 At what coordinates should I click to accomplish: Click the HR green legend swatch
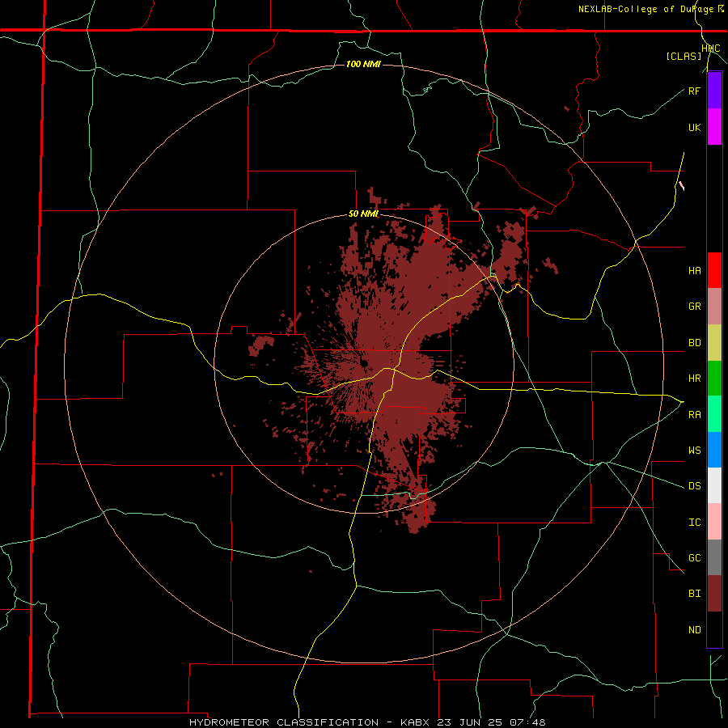pyautogui.click(x=714, y=379)
